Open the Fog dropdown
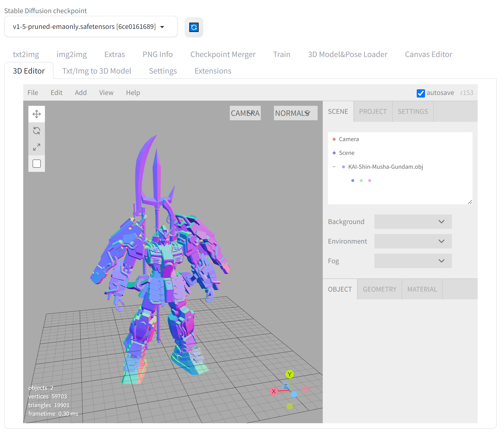Screen dimensions: 504x433 coord(413,261)
